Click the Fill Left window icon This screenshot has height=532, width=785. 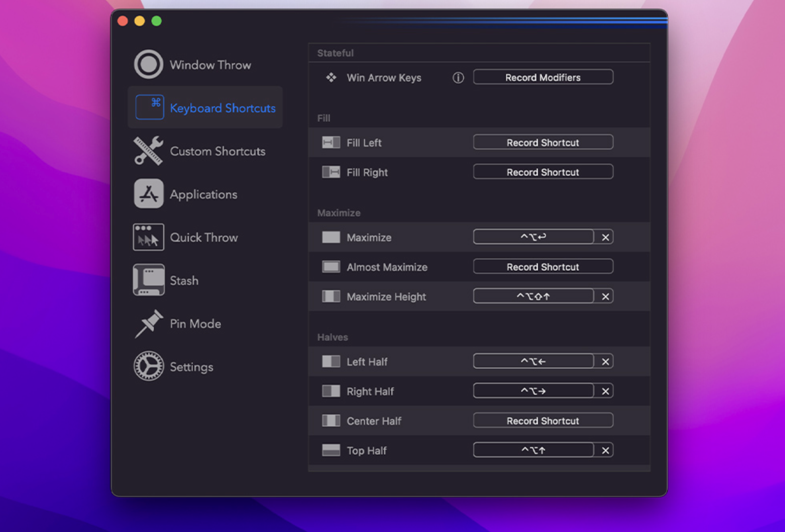click(x=331, y=143)
